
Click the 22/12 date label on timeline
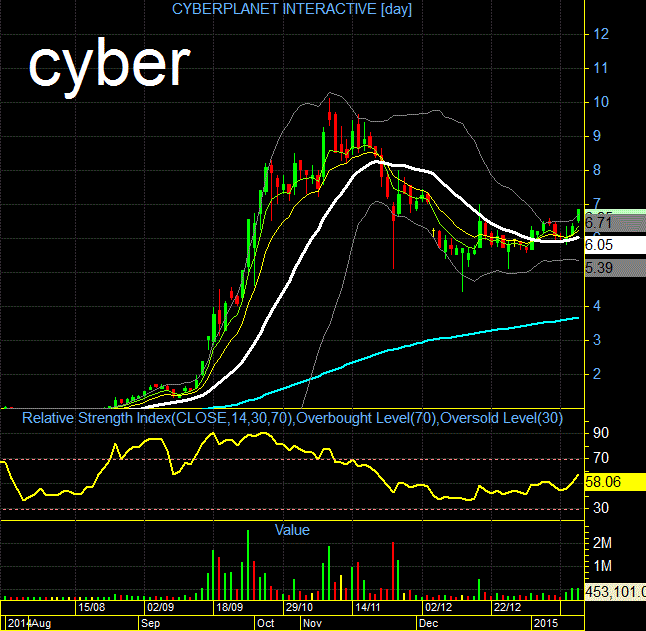point(508,607)
